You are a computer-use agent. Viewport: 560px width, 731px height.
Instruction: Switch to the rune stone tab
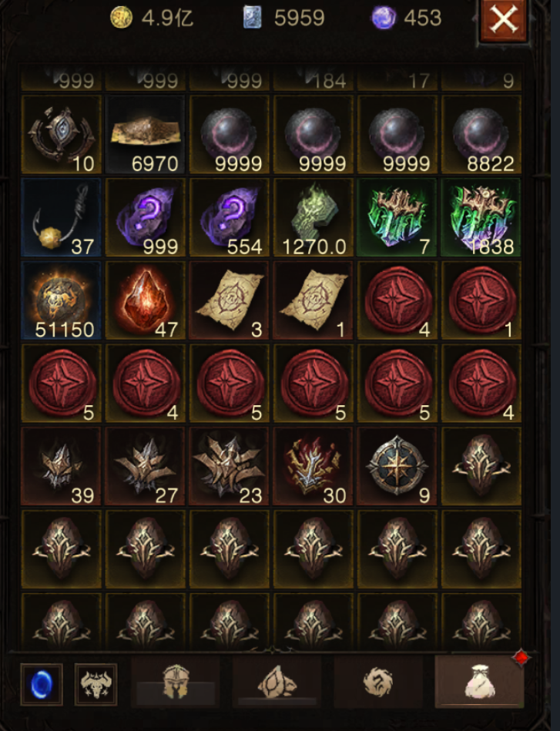(x=277, y=682)
